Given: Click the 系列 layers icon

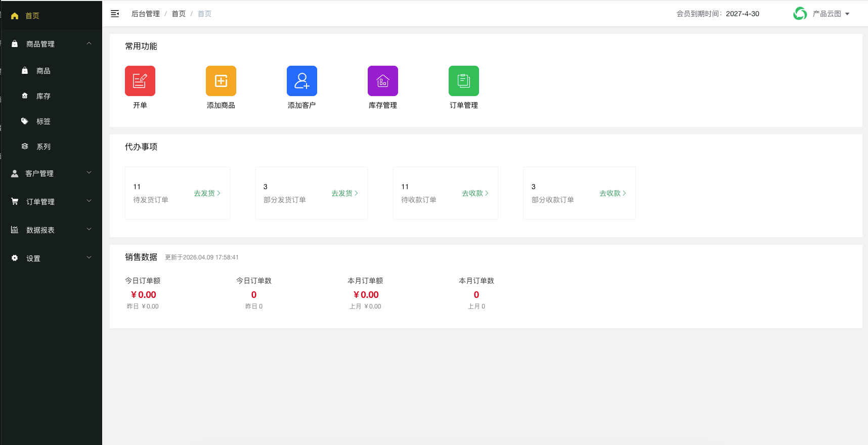Looking at the screenshot, I should coord(25,146).
